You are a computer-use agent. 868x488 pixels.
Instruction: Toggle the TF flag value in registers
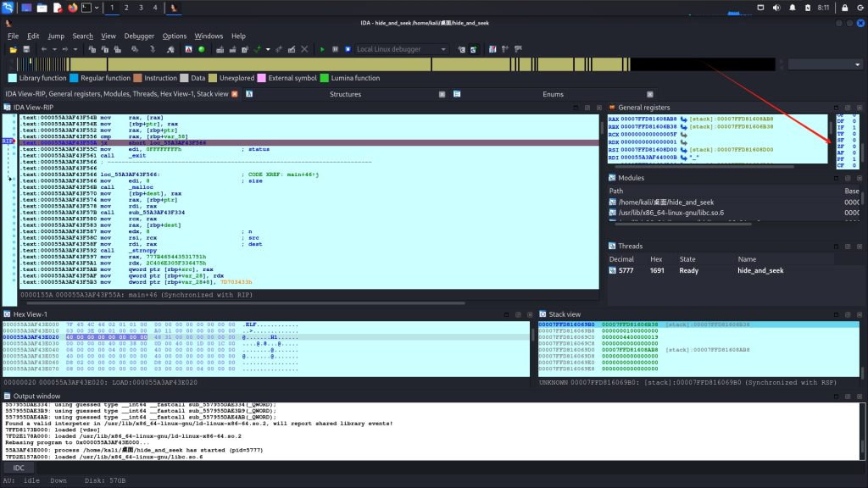854,134
